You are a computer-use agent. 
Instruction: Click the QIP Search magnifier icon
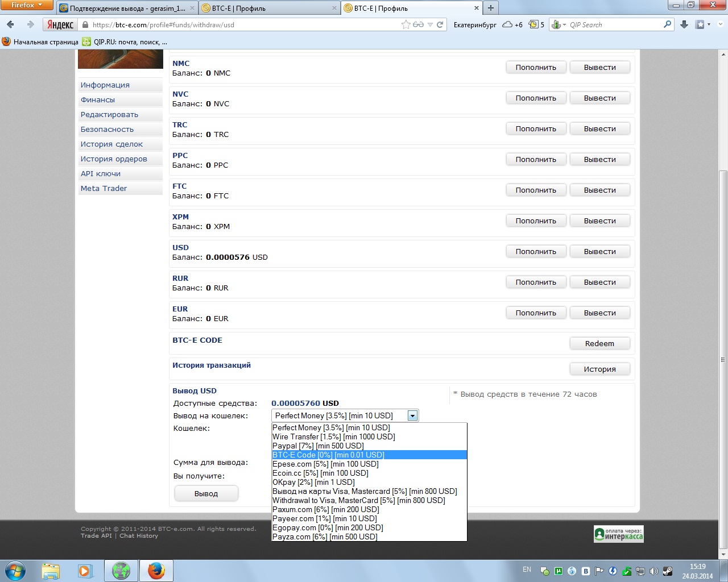click(x=667, y=24)
